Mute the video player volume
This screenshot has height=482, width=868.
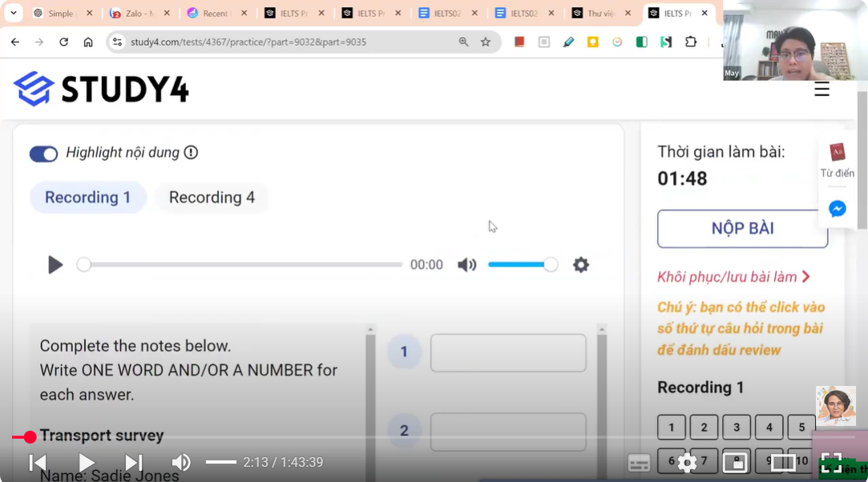(181, 462)
